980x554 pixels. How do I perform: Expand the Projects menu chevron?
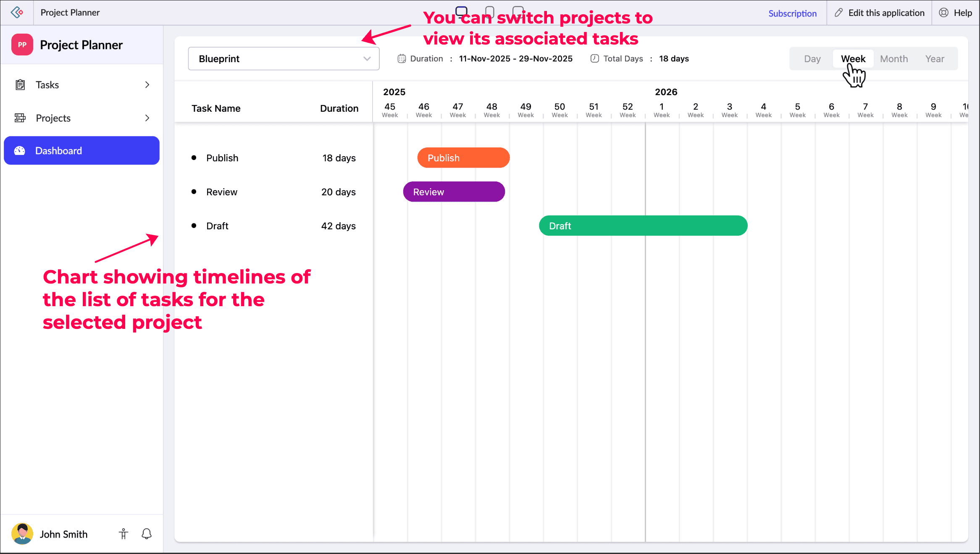click(147, 118)
